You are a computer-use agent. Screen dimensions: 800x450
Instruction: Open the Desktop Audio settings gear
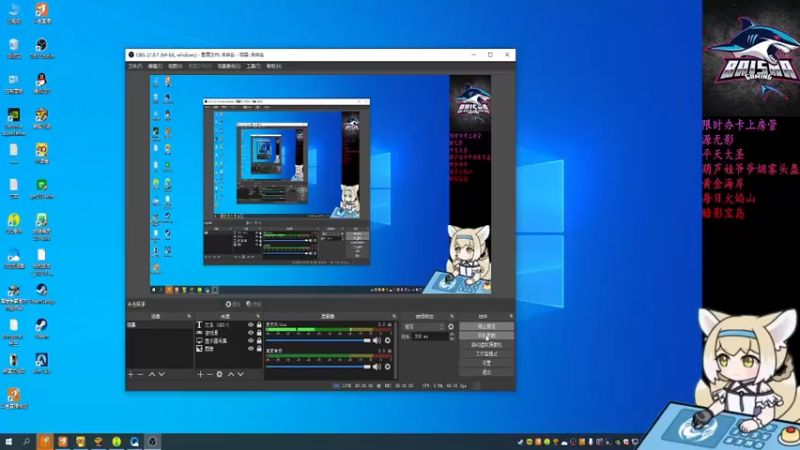pyautogui.click(x=388, y=366)
